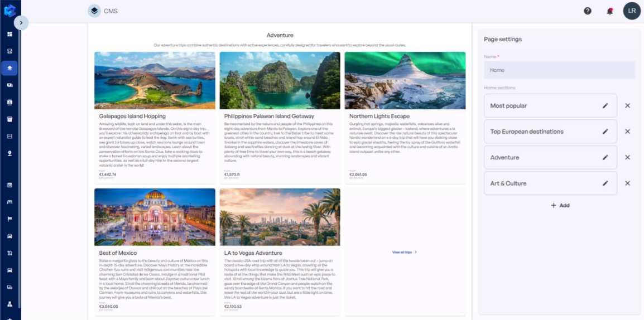Open the route arrows icon in the sidebar
The image size is (644, 320).
9,253
